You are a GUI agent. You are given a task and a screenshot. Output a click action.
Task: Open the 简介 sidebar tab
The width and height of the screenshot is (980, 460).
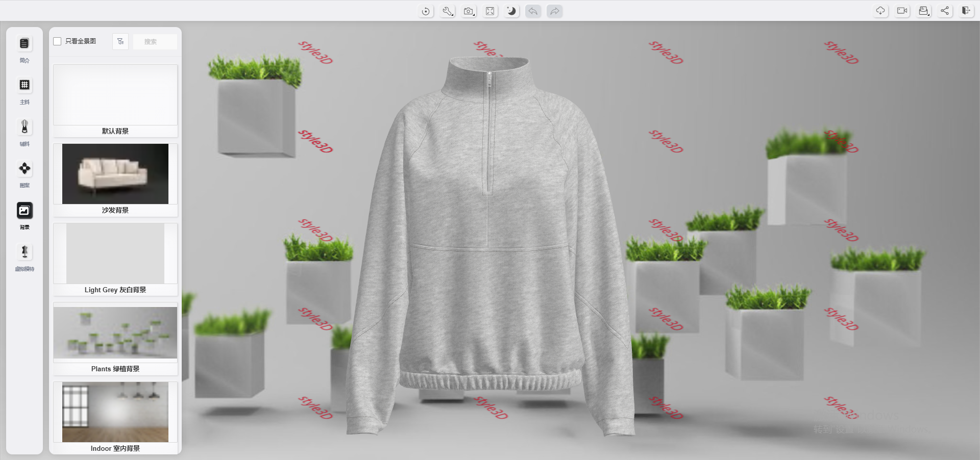click(x=24, y=49)
